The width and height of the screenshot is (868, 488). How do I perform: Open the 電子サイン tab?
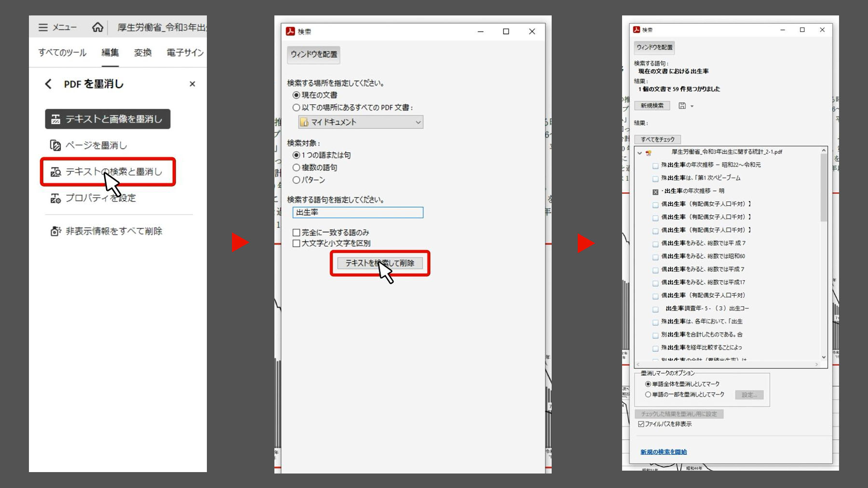(x=185, y=53)
